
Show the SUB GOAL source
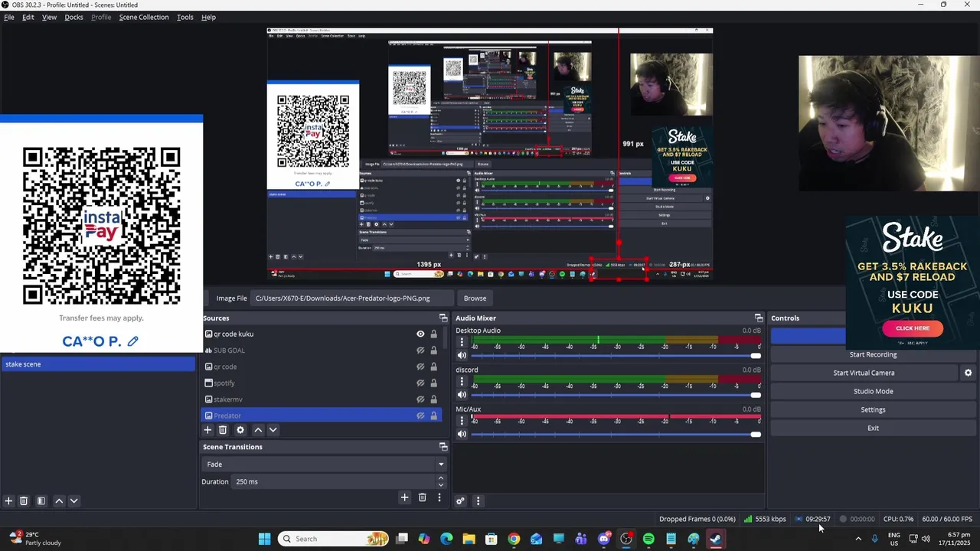tap(420, 350)
